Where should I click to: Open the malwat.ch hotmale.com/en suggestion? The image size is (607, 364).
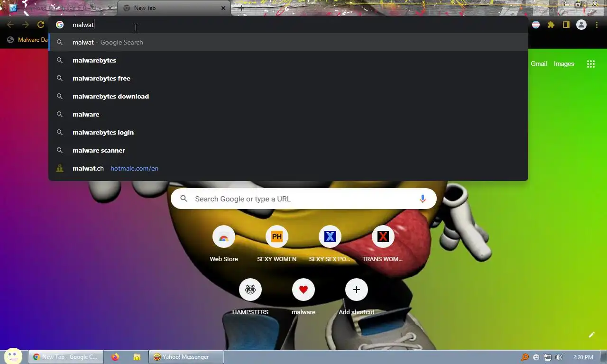pos(288,168)
